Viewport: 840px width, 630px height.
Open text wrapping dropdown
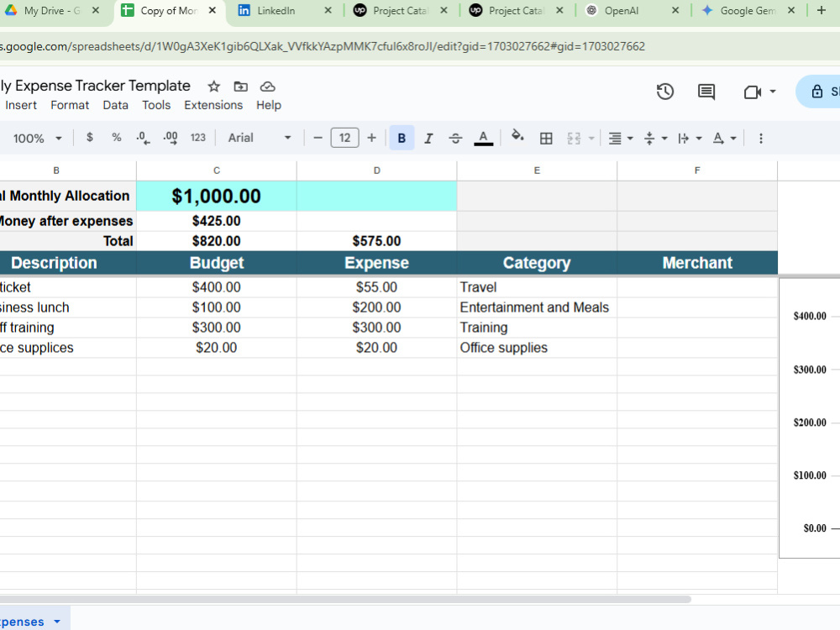(690, 139)
